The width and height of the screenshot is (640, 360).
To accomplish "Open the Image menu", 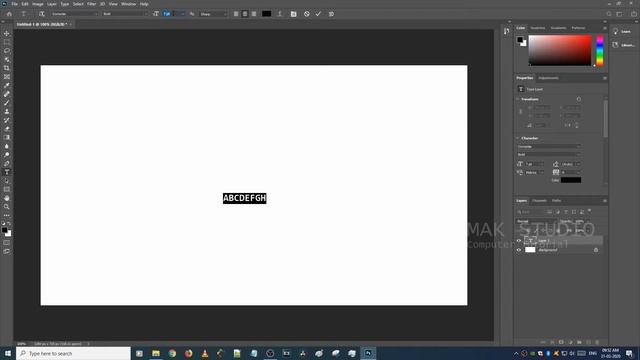I will click(x=38, y=4).
